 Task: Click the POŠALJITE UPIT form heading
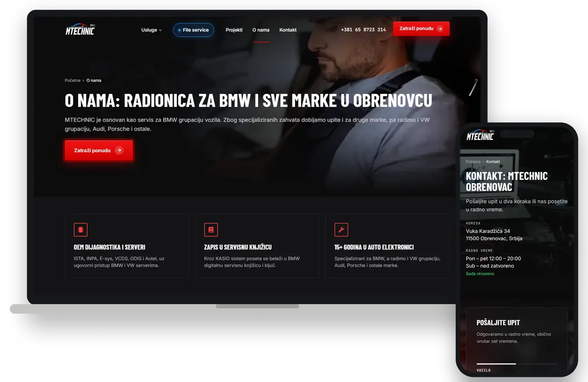pos(498,322)
